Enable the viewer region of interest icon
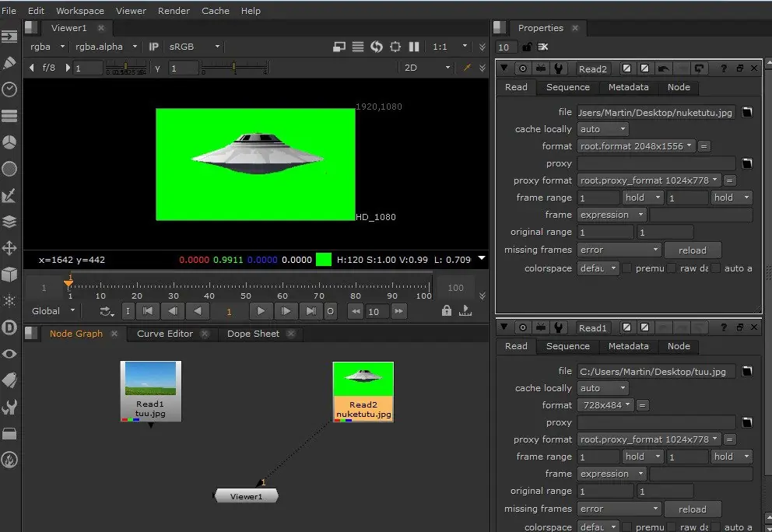 coord(395,47)
